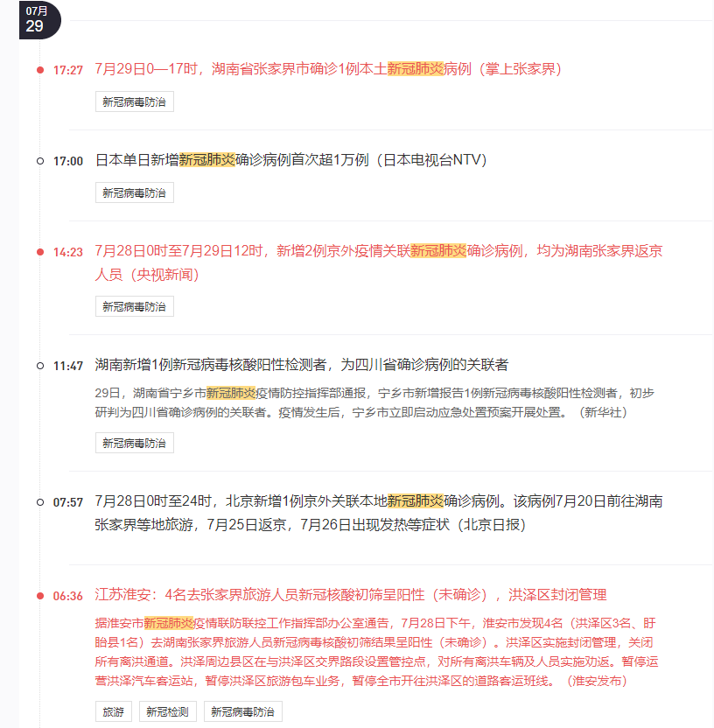The width and height of the screenshot is (714, 728).
Task: Open the 07:57 Beijing Daily case headline
Action: point(378,513)
